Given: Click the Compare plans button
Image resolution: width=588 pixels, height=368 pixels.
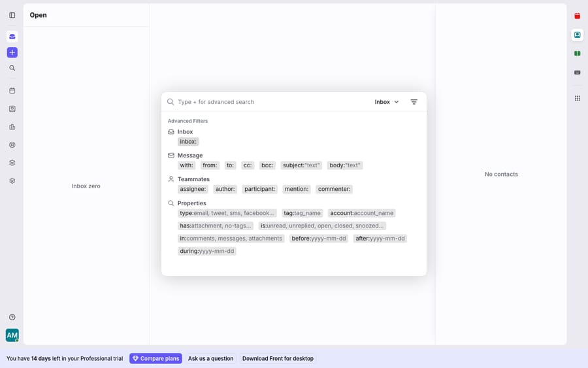Looking at the screenshot, I should click(155, 359).
